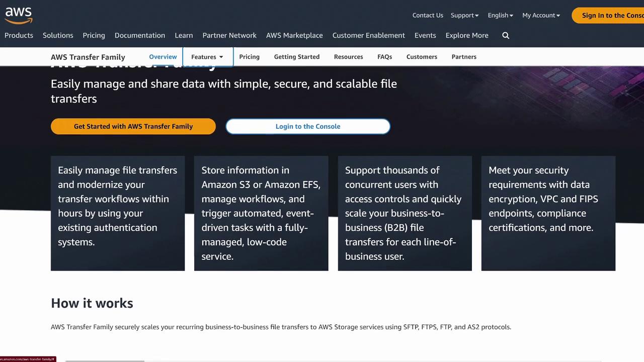Click the 'How it works' heading
The image size is (644, 362).
92,303
